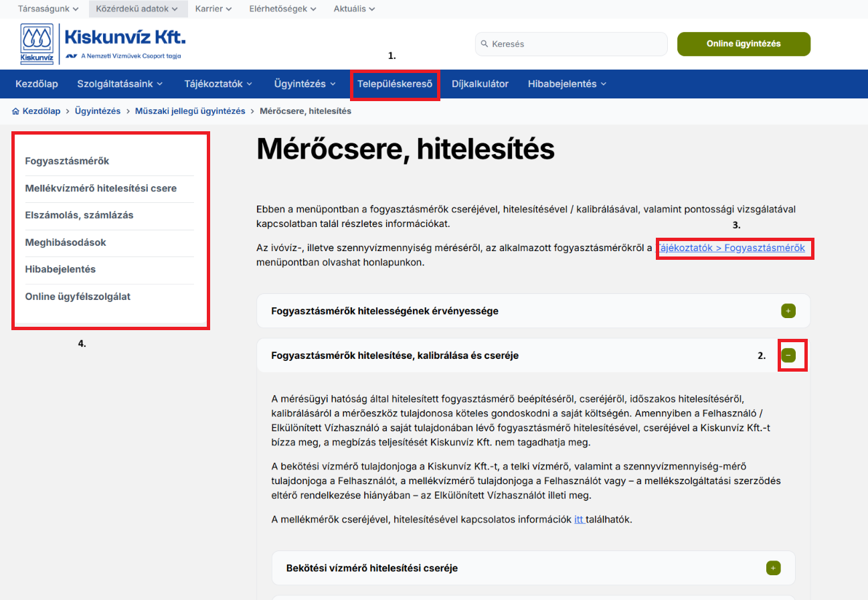Expand Bekötési vízmérő hitelesítési csere accordion

[x=773, y=567]
